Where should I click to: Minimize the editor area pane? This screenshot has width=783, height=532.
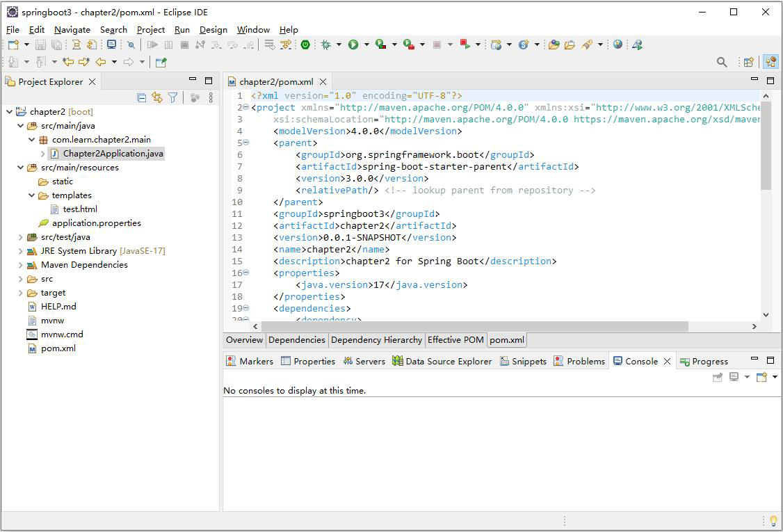coord(754,79)
